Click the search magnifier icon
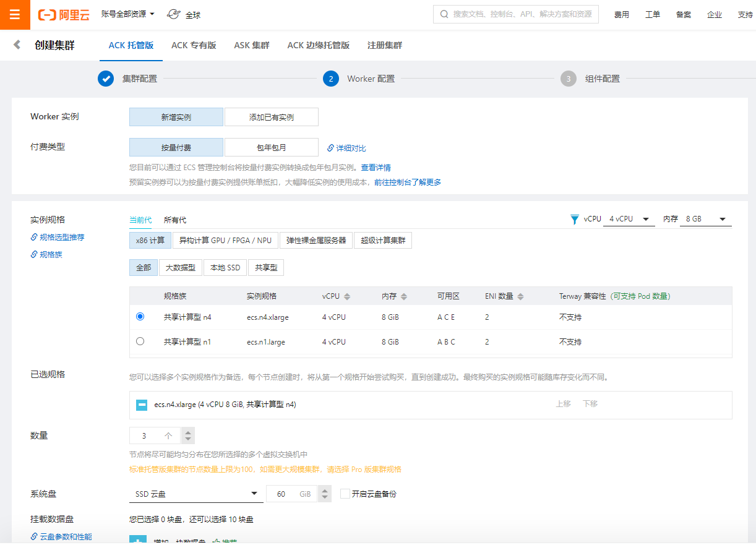 click(x=444, y=14)
